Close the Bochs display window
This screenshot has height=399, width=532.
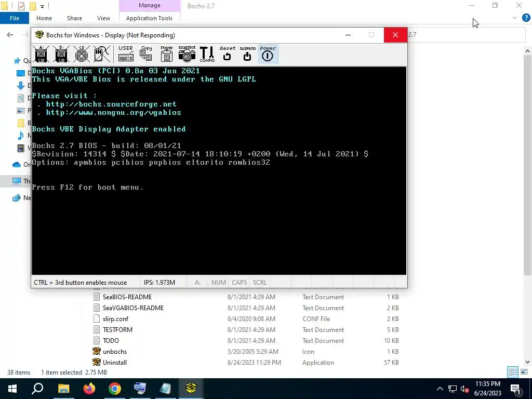click(395, 35)
